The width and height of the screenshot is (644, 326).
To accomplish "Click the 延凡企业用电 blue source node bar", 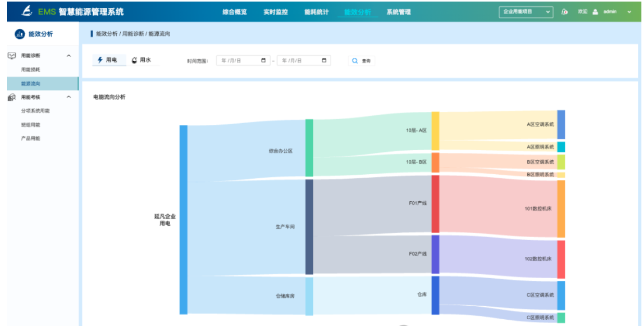I will (183, 219).
